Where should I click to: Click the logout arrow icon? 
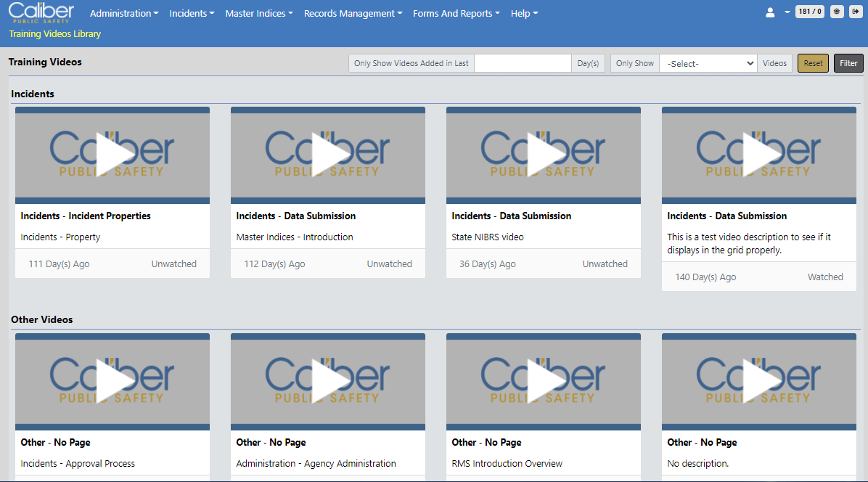tap(856, 12)
